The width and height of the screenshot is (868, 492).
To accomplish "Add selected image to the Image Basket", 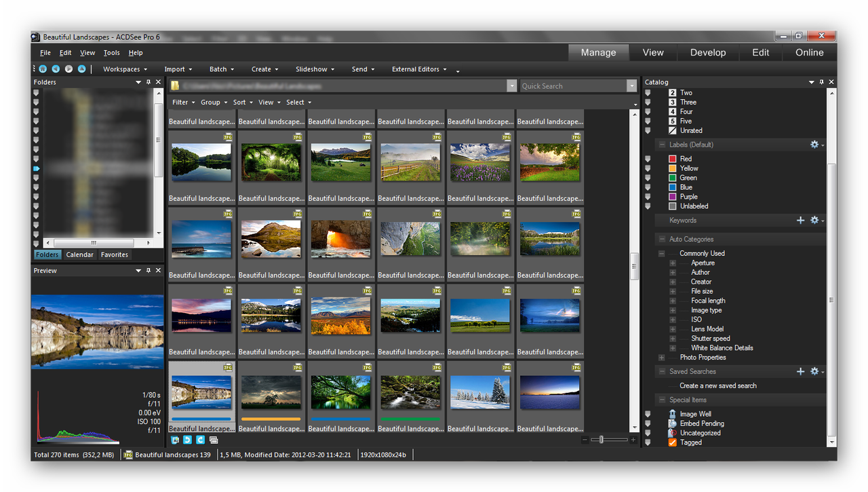I will (x=176, y=440).
